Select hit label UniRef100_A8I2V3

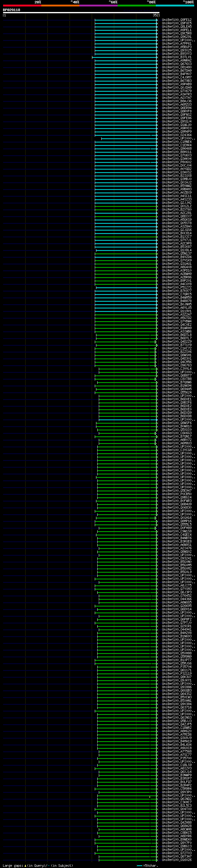[177, 769]
